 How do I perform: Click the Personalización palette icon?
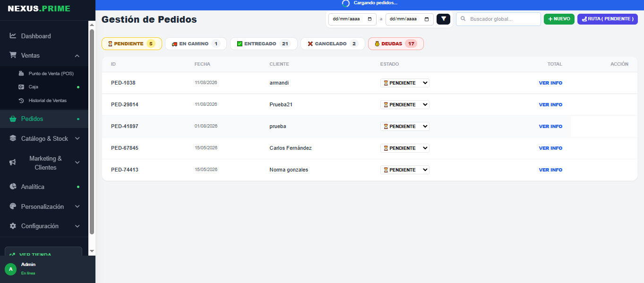(x=13, y=206)
